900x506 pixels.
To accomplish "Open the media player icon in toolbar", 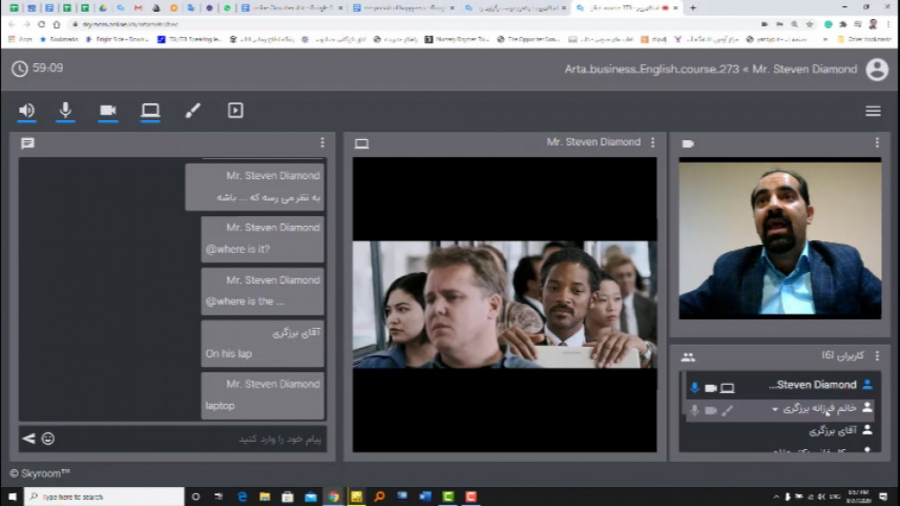I will coord(235,110).
